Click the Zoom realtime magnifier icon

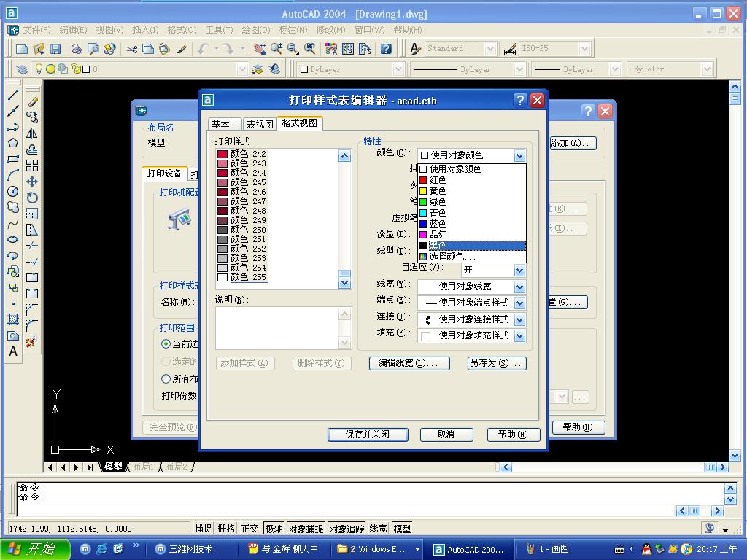click(x=276, y=49)
